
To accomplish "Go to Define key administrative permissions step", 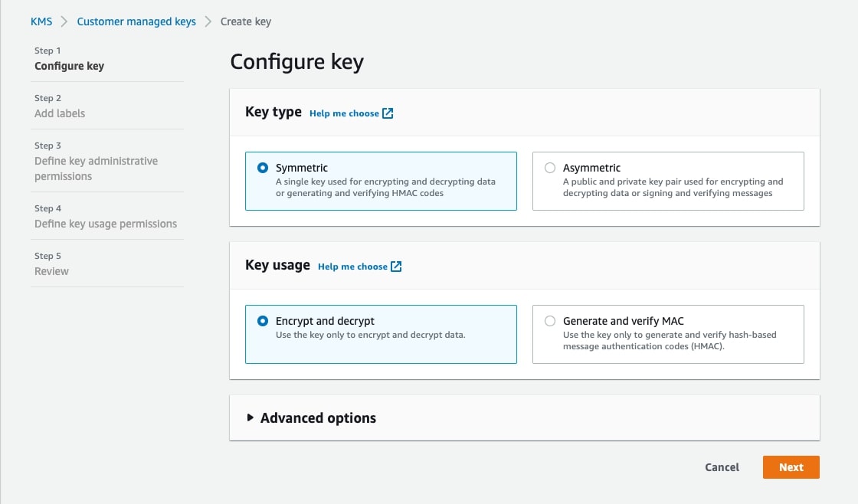I will [x=96, y=169].
